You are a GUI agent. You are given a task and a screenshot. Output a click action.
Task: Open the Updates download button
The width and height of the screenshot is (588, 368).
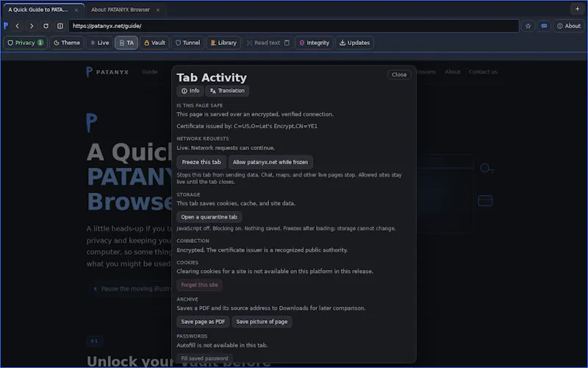[355, 43]
